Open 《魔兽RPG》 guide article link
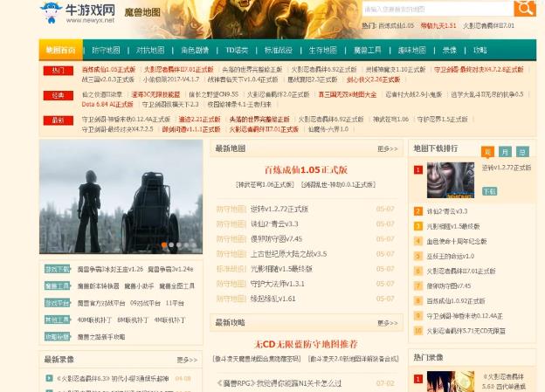The image size is (545, 392). pos(279,383)
